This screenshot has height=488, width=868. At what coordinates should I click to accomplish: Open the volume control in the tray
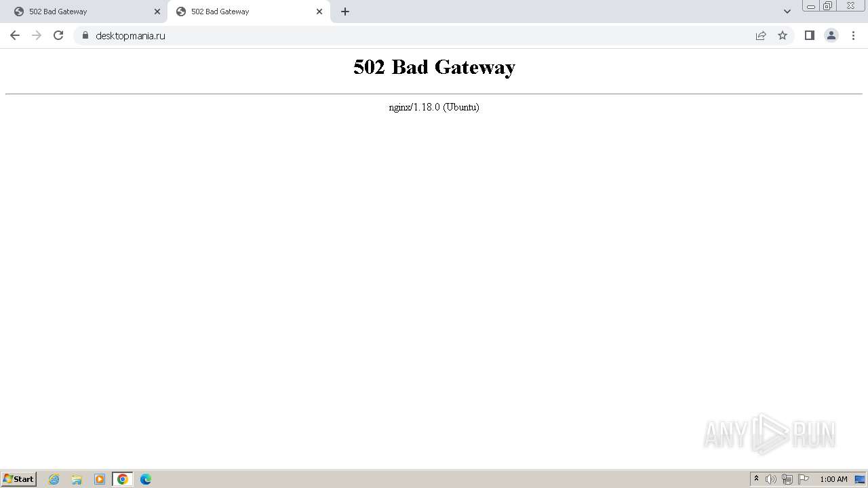771,479
